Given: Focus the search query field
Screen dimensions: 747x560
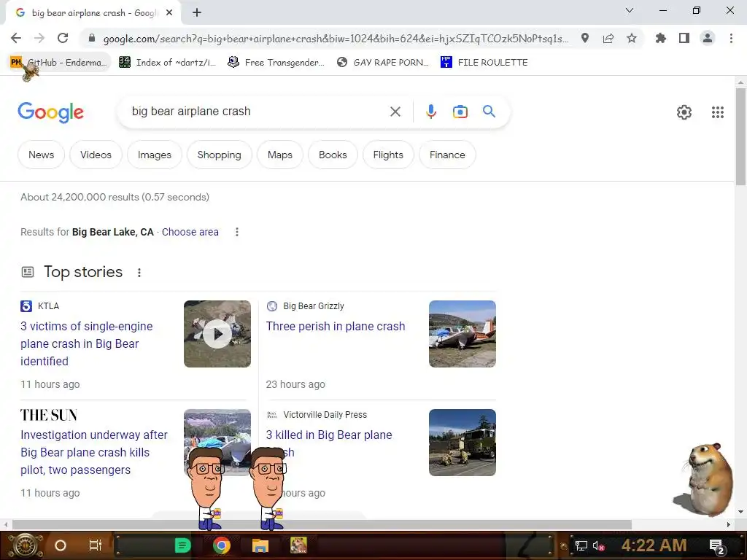Looking at the screenshot, I should pyautogui.click(x=258, y=112).
